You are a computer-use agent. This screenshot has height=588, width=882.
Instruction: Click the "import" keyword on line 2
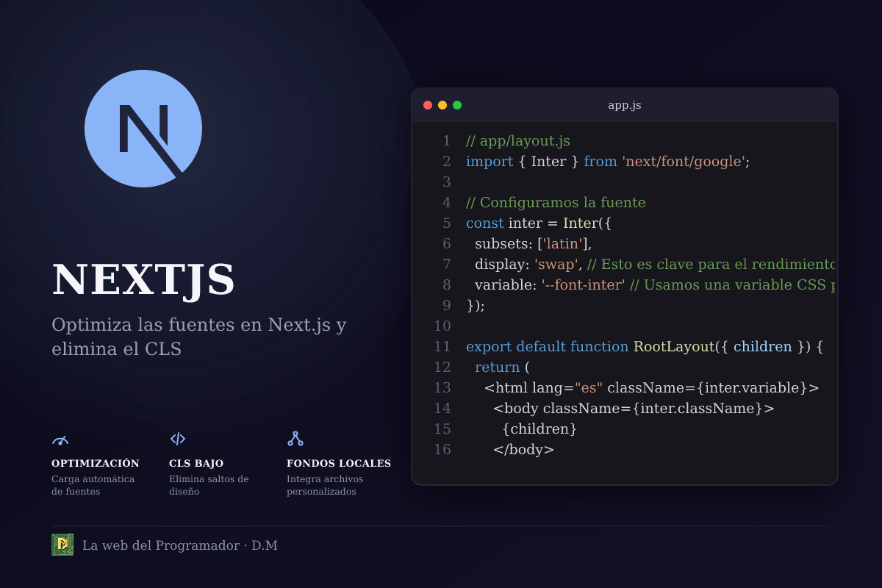tap(490, 162)
